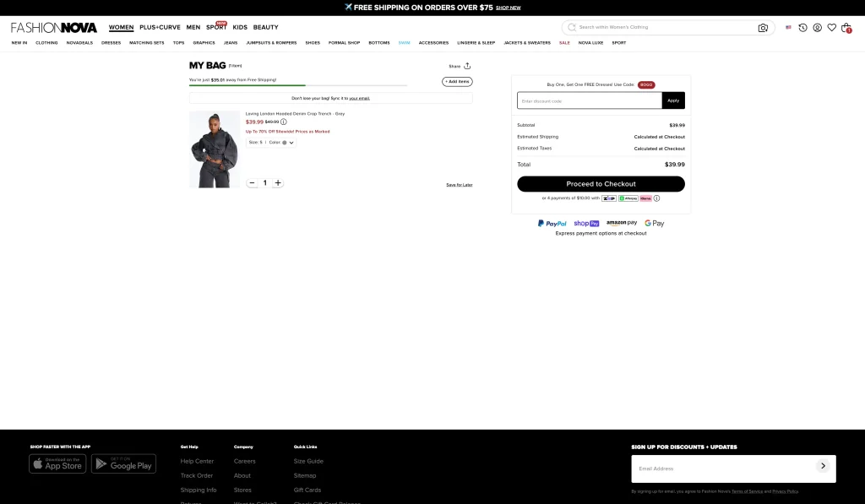View order history via the clock icon

click(x=802, y=27)
